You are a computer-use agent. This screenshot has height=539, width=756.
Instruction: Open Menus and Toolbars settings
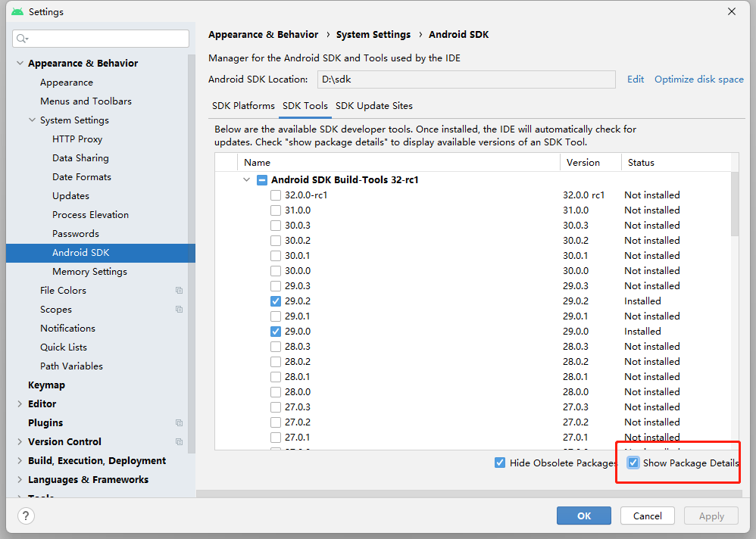point(86,101)
